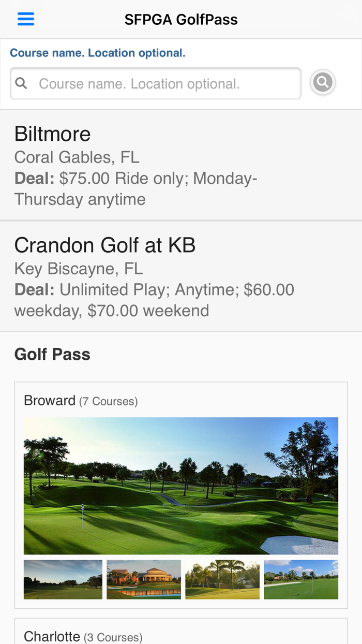Image resolution: width=362 pixels, height=644 pixels.
Task: Tap the SFPGA GolfPass title bar
Action: pyautogui.click(x=181, y=19)
